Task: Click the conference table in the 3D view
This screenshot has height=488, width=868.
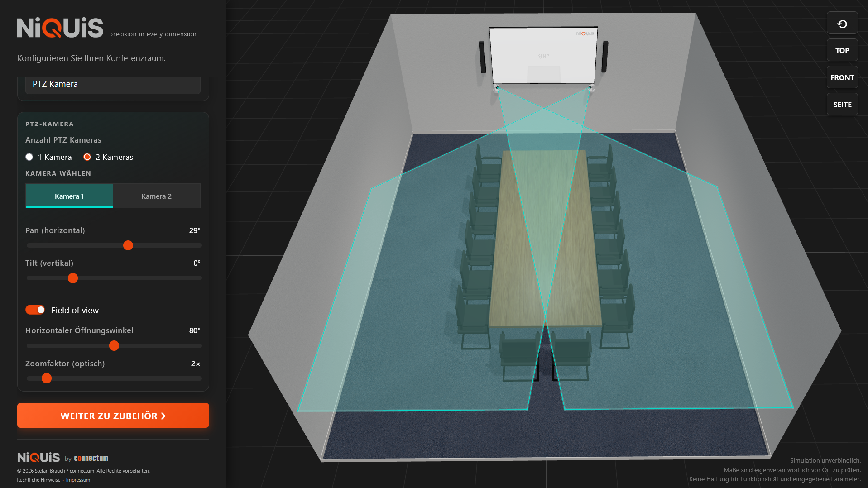Action: coord(546,238)
